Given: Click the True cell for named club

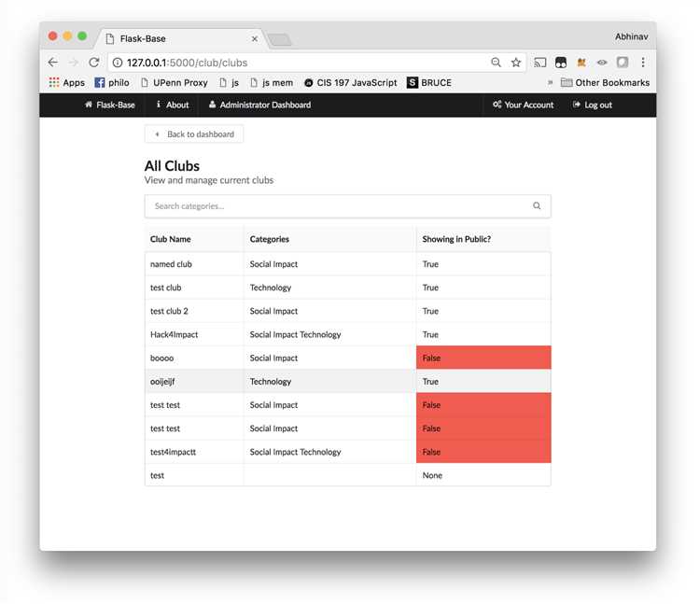Looking at the screenshot, I should (483, 264).
